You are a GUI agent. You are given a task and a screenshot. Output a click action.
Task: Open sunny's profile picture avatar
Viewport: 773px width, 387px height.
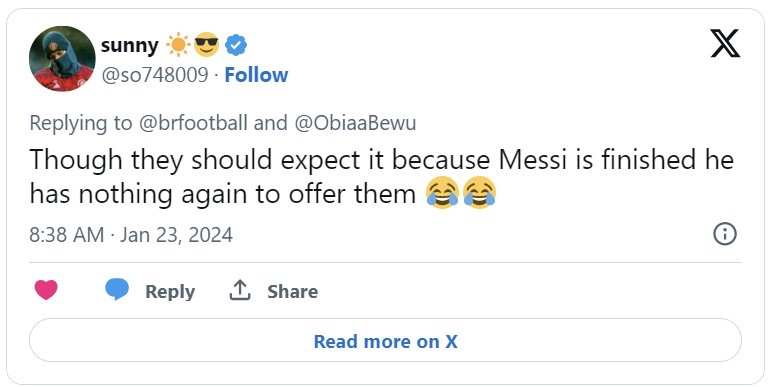pos(62,59)
